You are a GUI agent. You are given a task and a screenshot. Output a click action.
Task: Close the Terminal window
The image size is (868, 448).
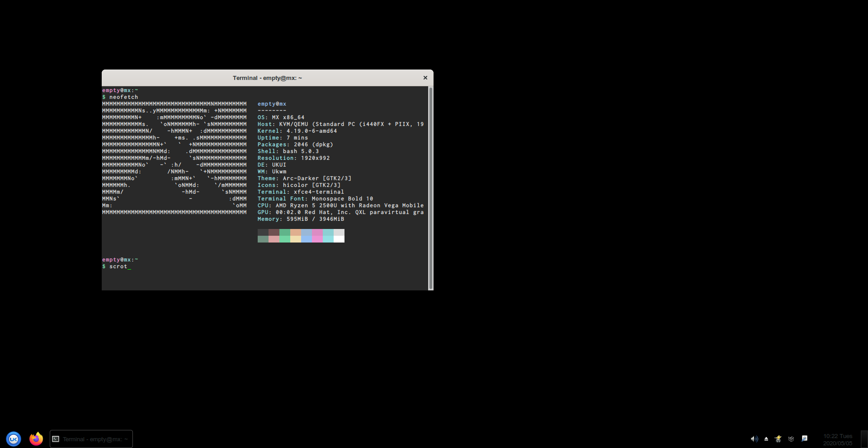(x=425, y=78)
